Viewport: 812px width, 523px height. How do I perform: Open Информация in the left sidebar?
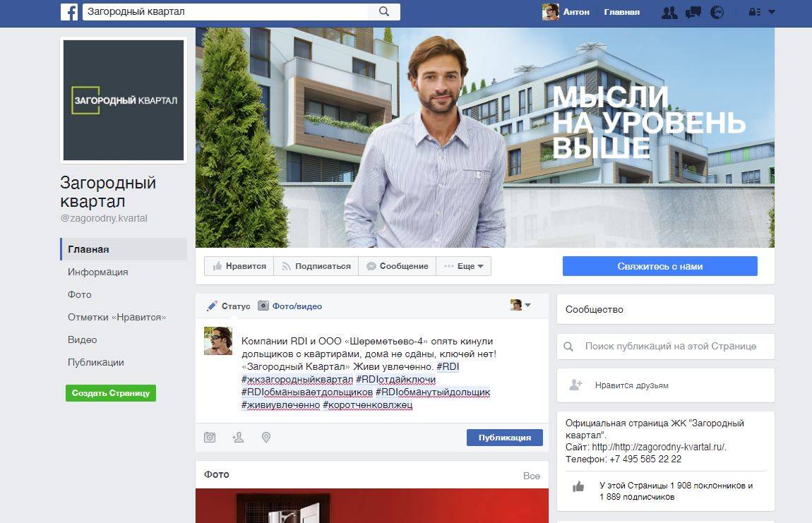[98, 272]
